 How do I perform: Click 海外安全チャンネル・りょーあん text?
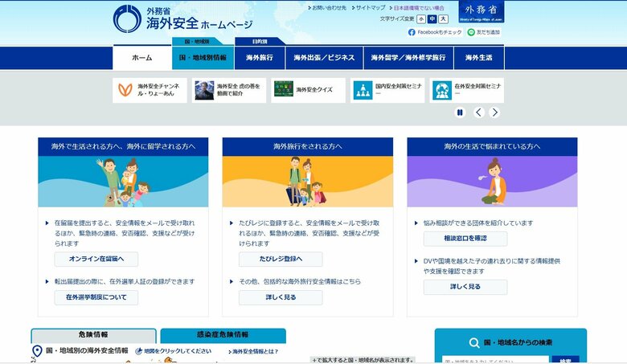tap(158, 90)
